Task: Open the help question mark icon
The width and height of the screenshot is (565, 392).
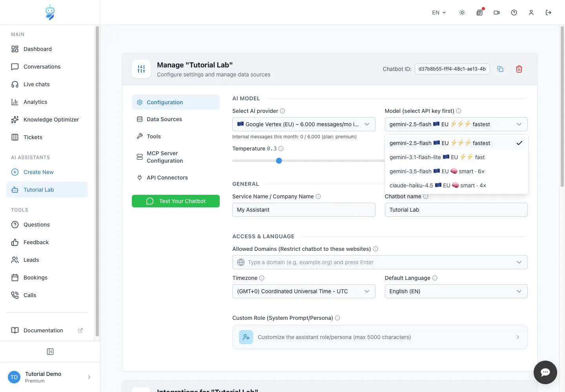Action: point(514,13)
